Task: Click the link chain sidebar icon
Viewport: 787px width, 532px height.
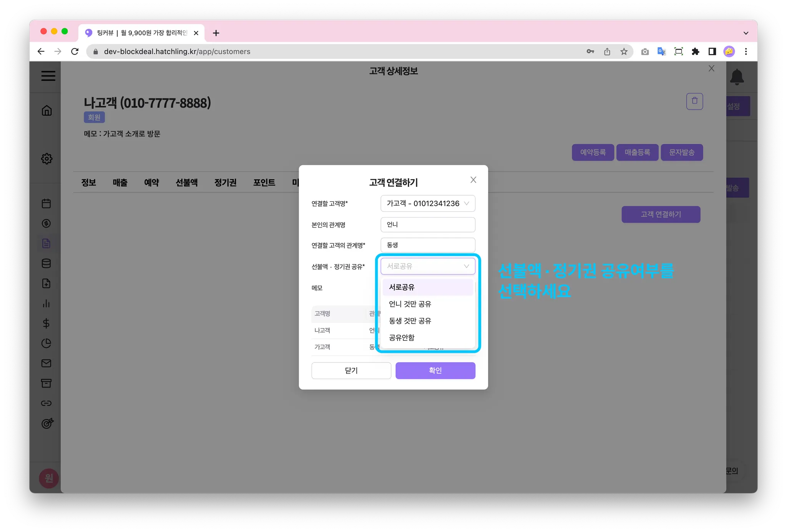Action: pyautogui.click(x=46, y=403)
